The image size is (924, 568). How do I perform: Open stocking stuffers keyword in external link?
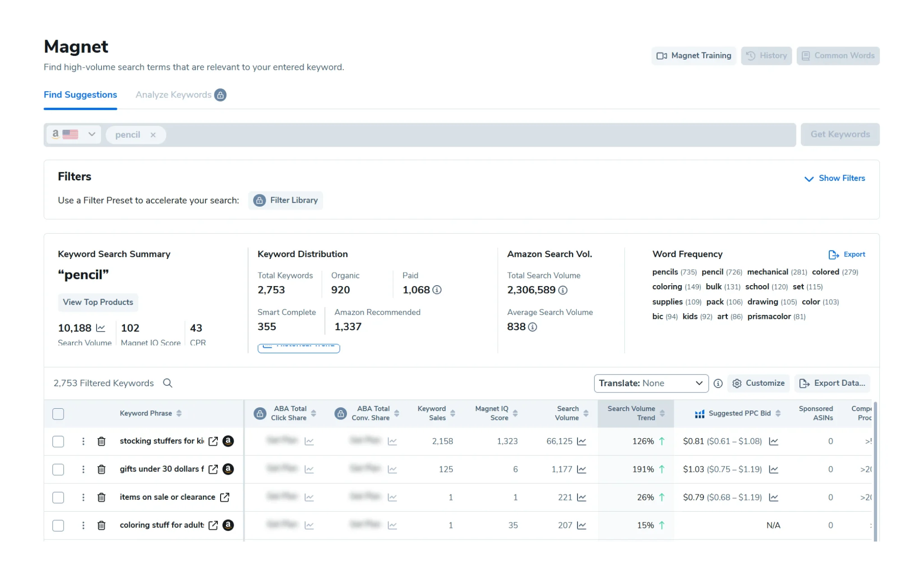pyautogui.click(x=213, y=441)
